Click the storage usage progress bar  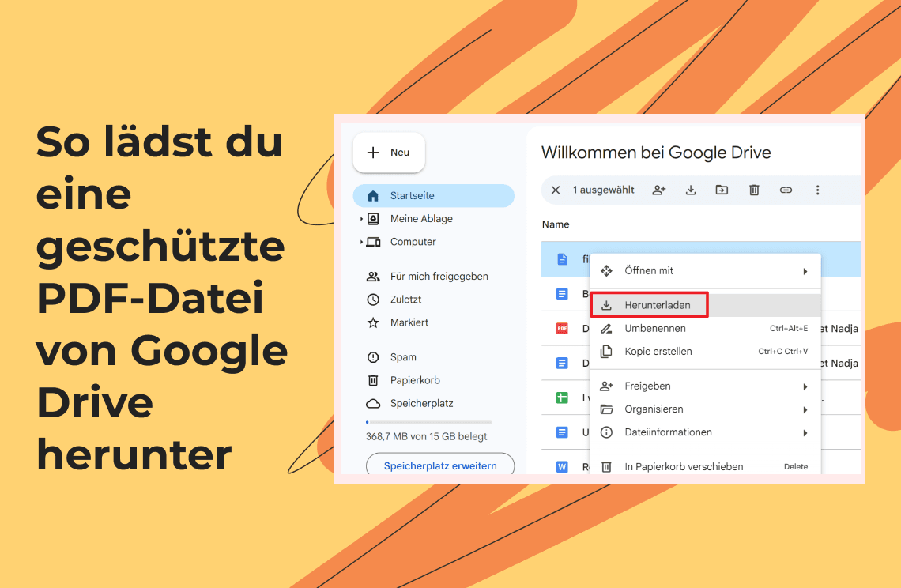(x=428, y=421)
